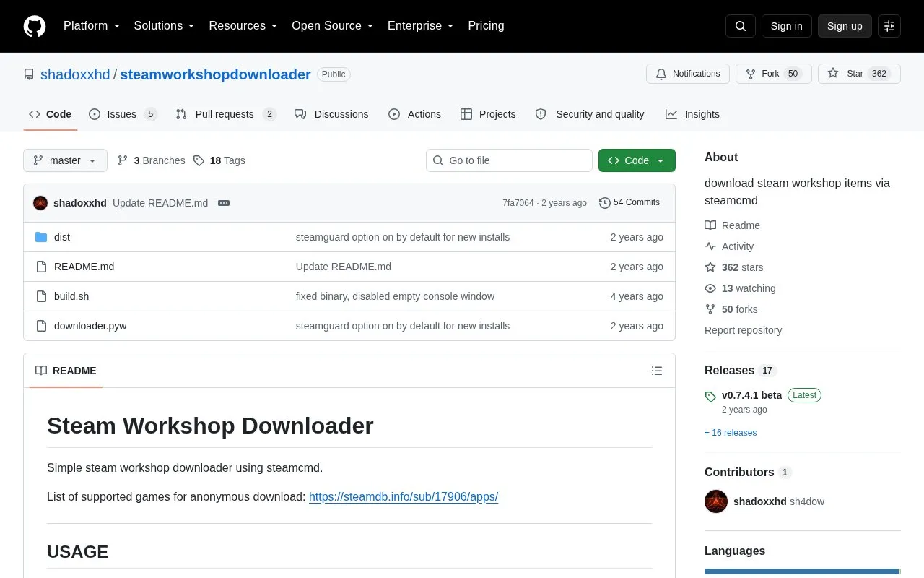Open the Activity link in About

[729, 246]
